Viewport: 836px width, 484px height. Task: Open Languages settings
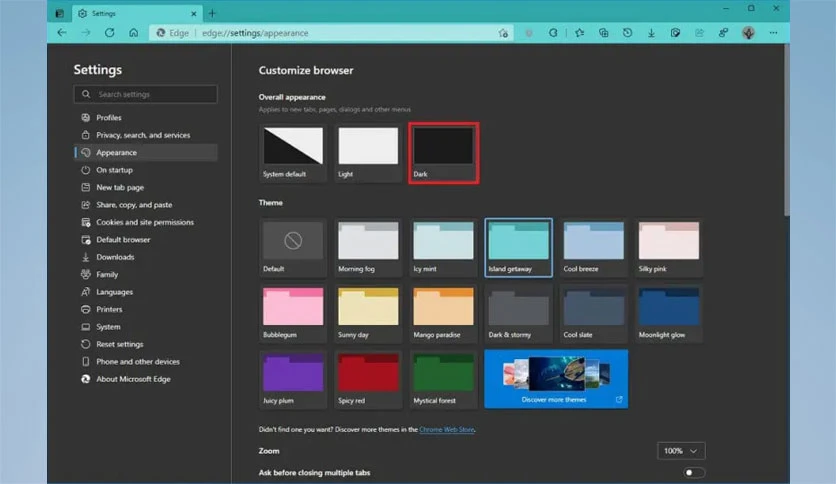coord(146,292)
